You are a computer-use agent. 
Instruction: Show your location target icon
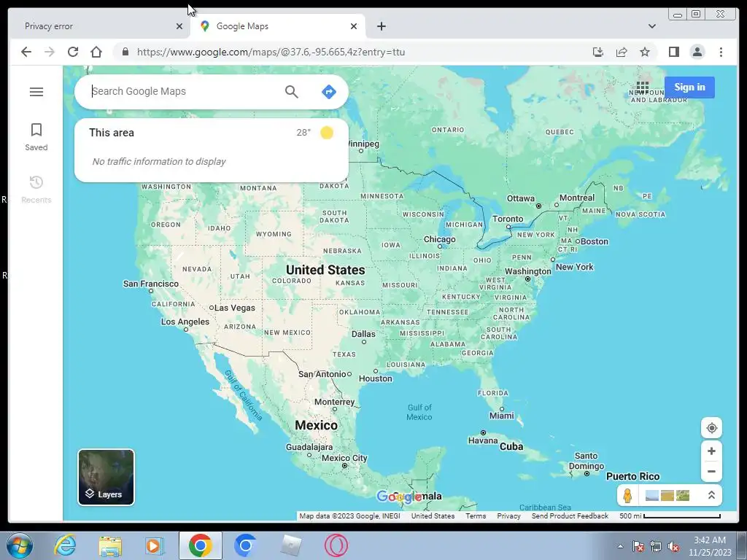(x=711, y=427)
